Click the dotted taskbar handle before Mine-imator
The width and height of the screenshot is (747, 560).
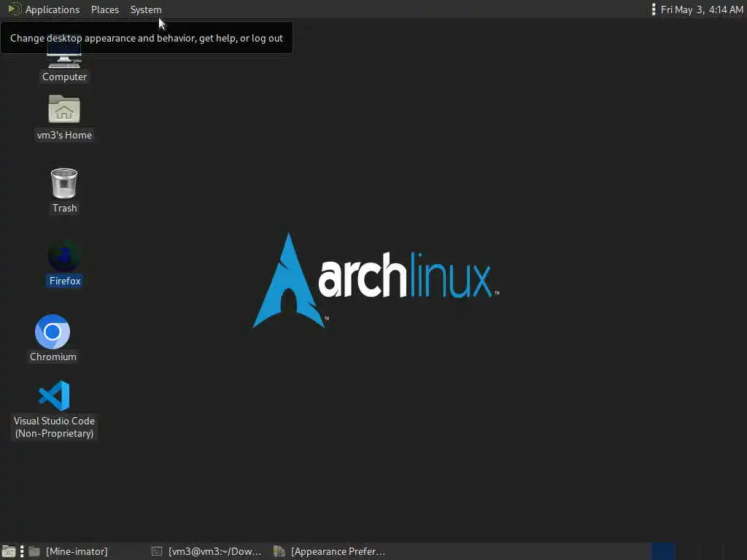click(22, 551)
